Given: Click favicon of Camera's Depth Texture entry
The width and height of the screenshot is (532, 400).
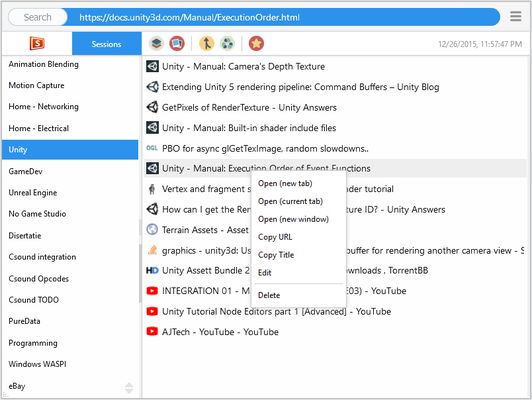Looking at the screenshot, I should coord(152,66).
